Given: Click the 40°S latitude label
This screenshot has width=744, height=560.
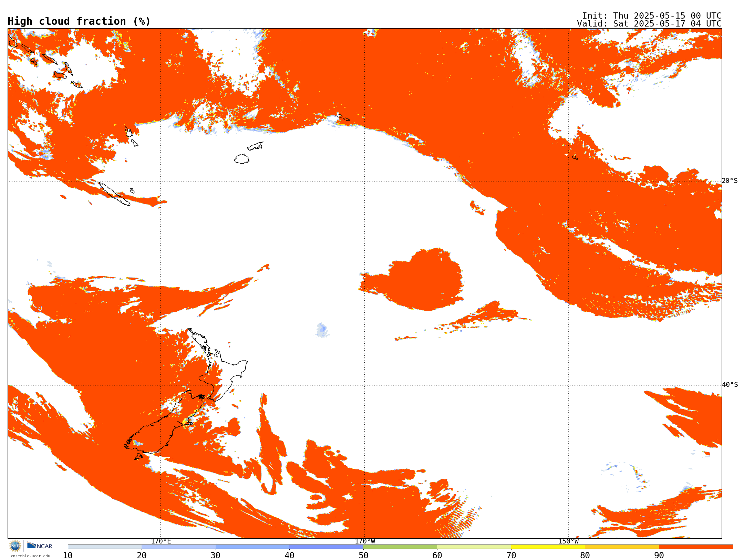Looking at the screenshot, I should pyautogui.click(x=730, y=385).
